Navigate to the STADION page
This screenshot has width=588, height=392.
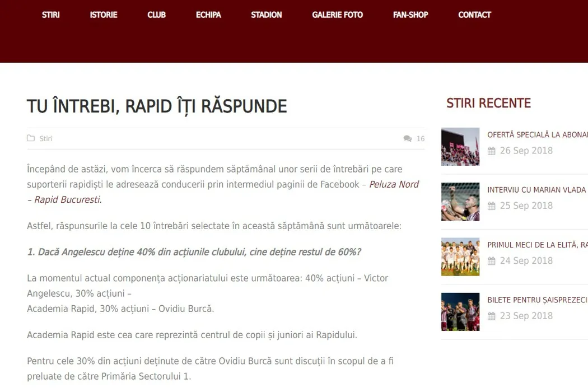[x=266, y=15]
